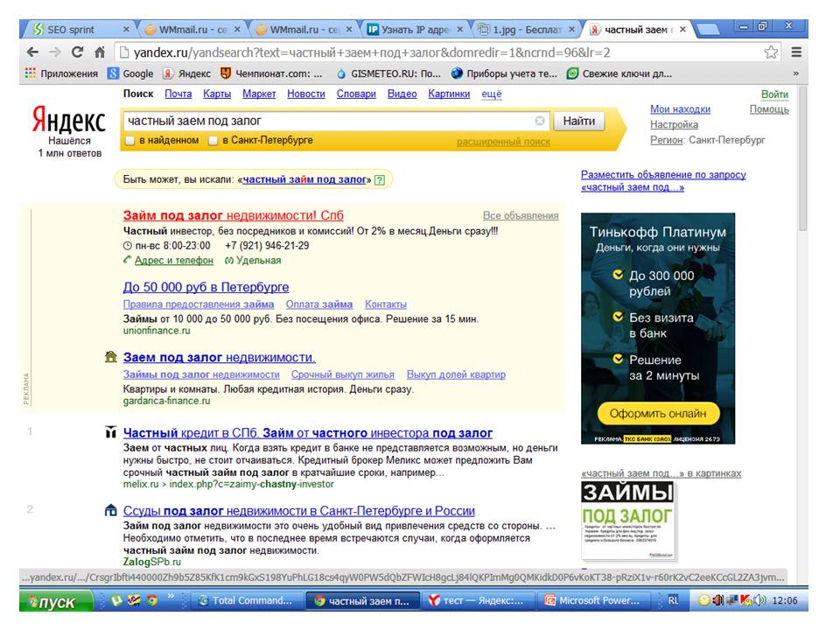Go back with the browser back arrow
This screenshot has height=630, width=840.
(32, 52)
